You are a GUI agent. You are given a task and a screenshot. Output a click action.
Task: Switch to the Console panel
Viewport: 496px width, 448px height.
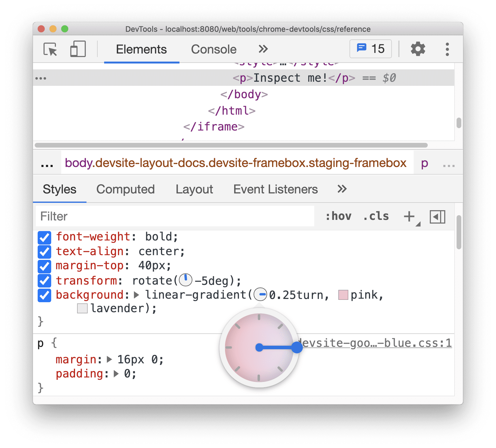214,49
